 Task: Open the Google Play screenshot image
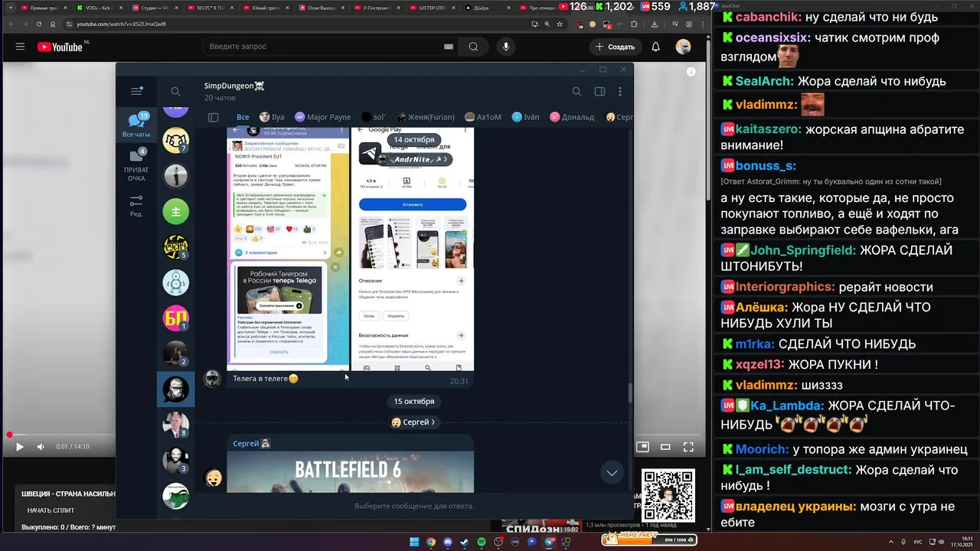coord(413,249)
